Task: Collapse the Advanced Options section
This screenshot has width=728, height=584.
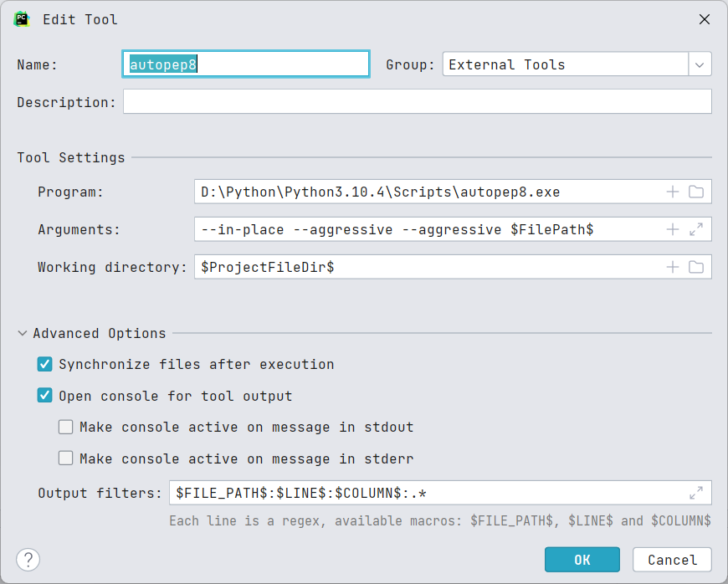Action: point(23,333)
